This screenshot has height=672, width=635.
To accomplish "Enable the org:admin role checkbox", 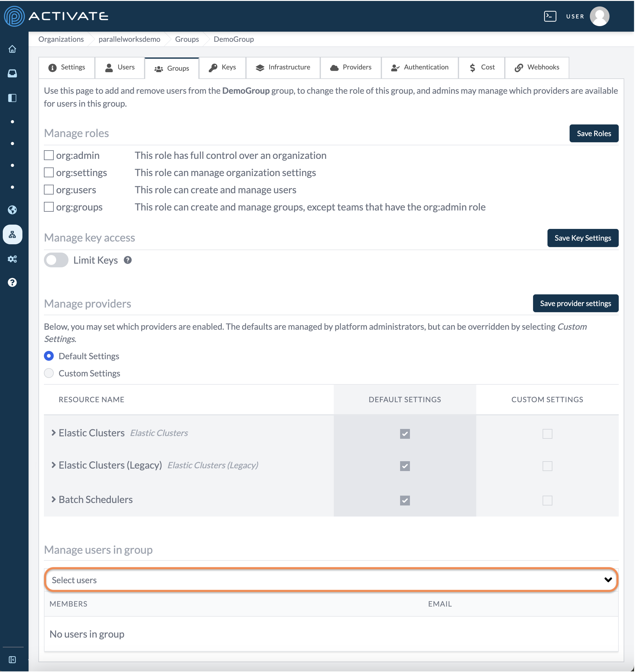I will point(49,155).
